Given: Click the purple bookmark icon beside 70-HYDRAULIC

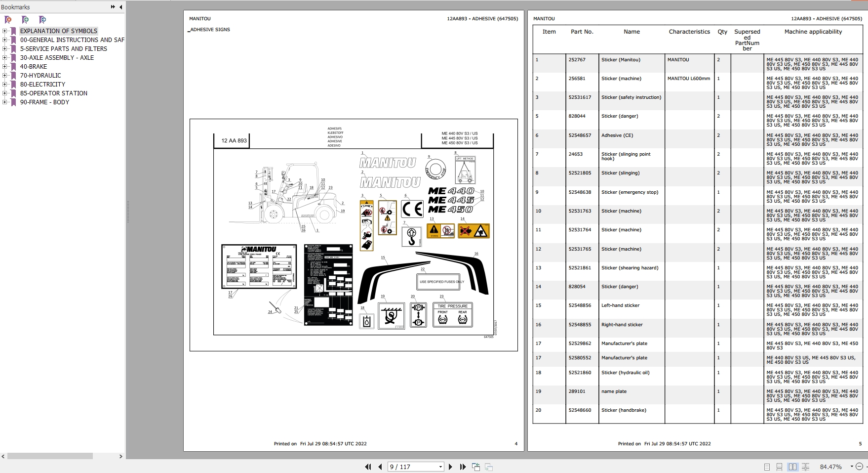Looking at the screenshot, I should tap(13, 75).
